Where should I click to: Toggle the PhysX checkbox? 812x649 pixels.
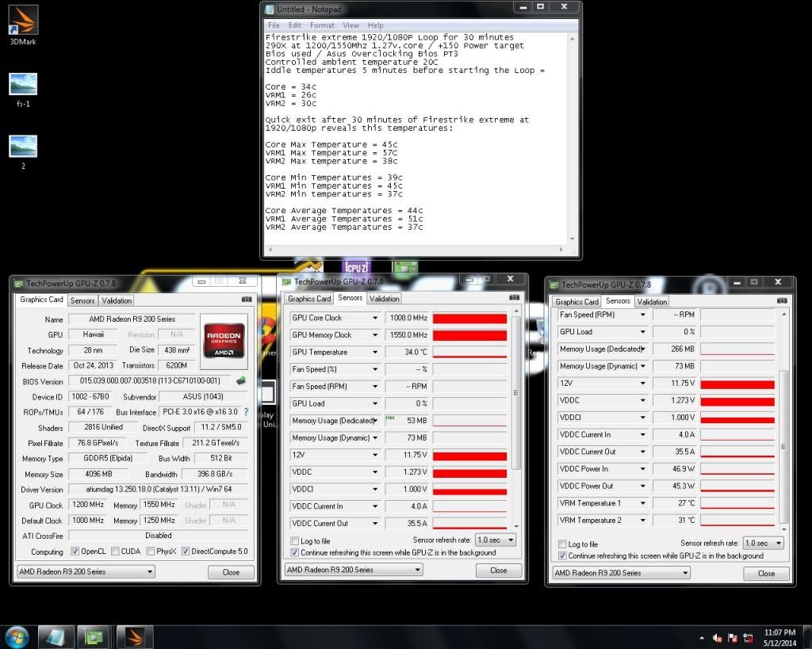150,552
